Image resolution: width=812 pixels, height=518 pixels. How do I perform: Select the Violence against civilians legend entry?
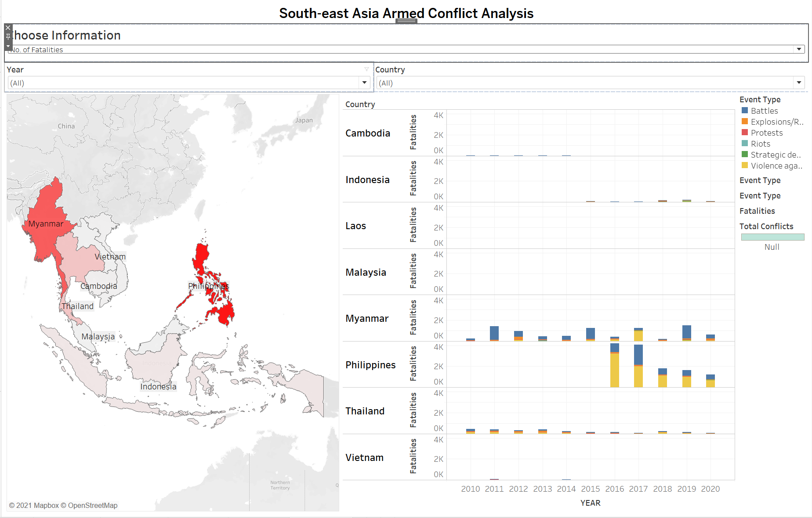776,165
